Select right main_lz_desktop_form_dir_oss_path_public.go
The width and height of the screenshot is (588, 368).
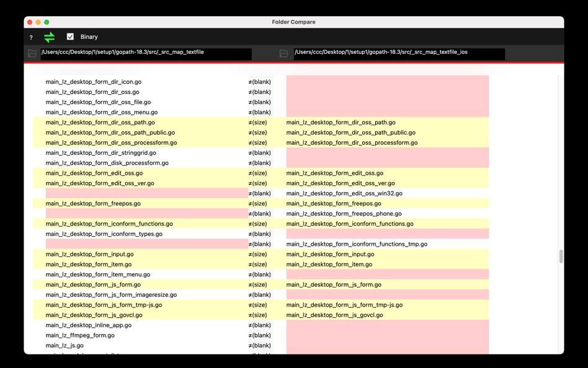(x=351, y=133)
